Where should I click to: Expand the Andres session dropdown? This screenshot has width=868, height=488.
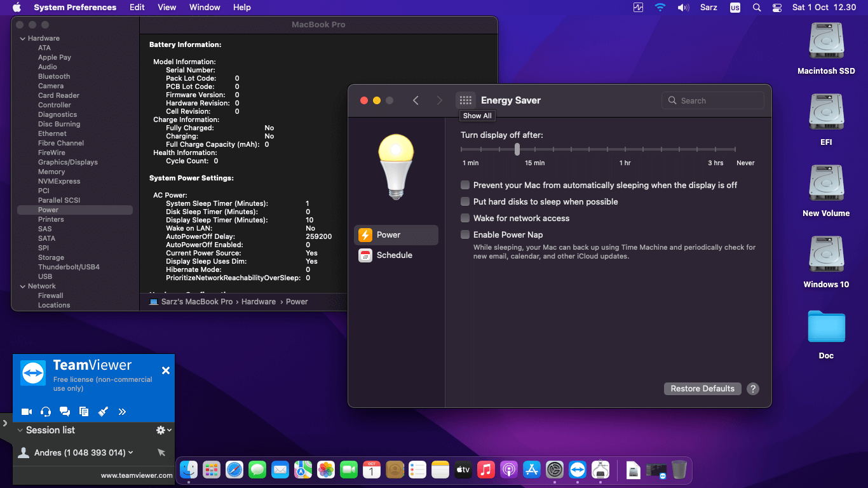point(131,452)
